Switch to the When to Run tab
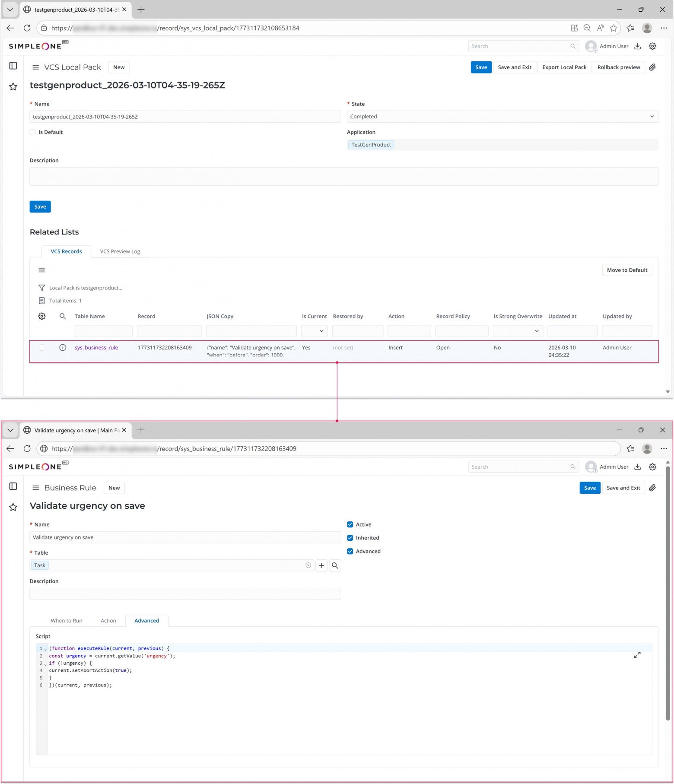Viewport: 674px width, 784px height. pyautogui.click(x=66, y=621)
